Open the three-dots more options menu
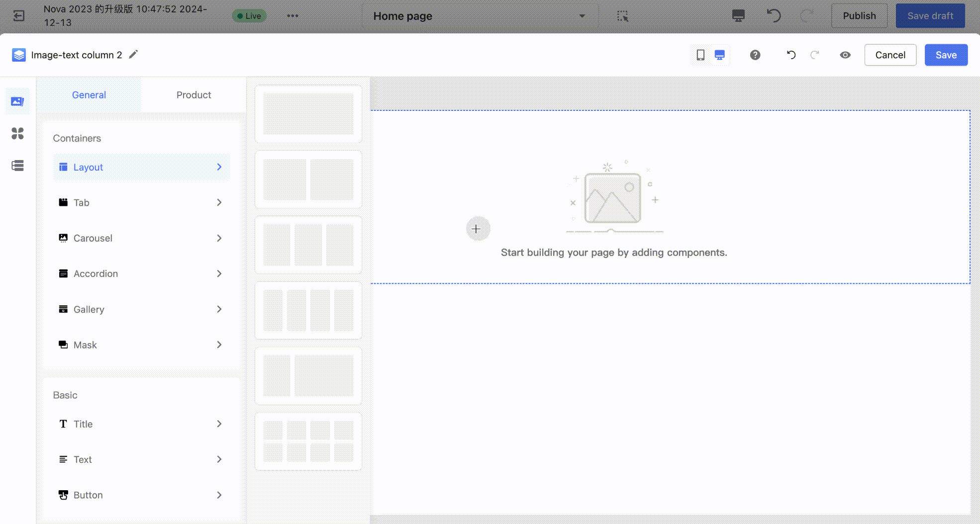This screenshot has width=980, height=524. point(293,16)
